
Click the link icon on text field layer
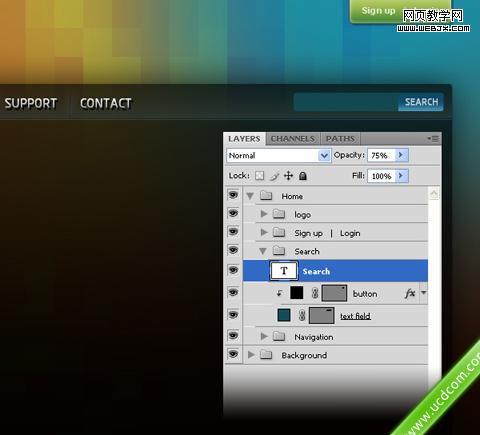coord(302,315)
